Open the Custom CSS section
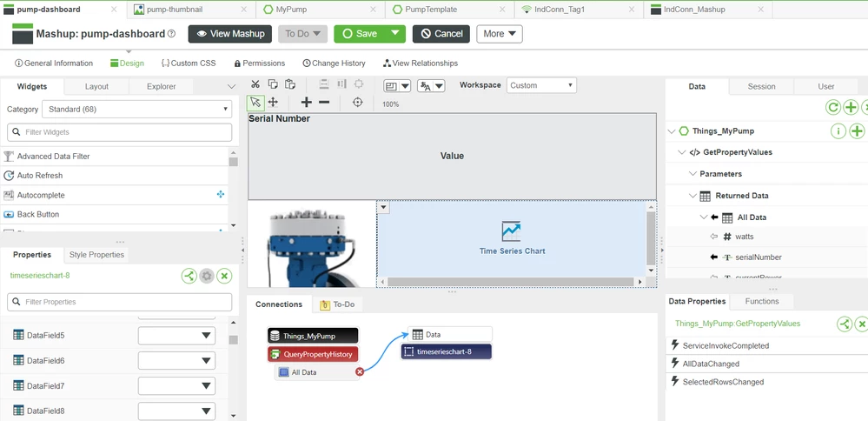 pyautogui.click(x=189, y=63)
